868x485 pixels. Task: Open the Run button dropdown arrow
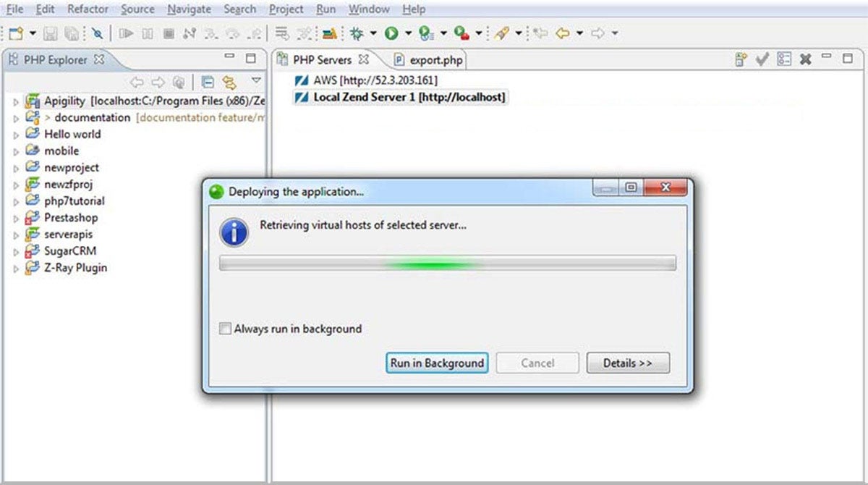(408, 33)
